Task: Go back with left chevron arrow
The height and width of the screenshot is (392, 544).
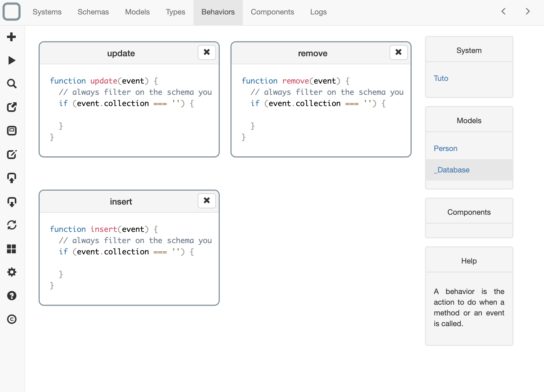Action: [504, 12]
